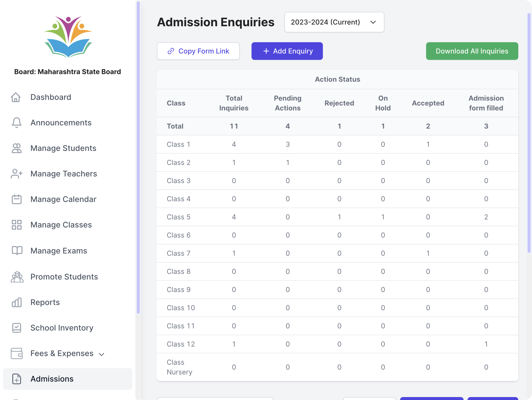The width and height of the screenshot is (532, 400).
Task: Click the Pending Actions column header
Action: coord(288,103)
